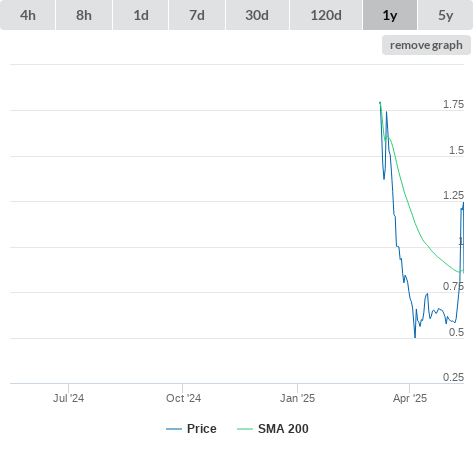The image size is (474, 455).
Task: Click the Jul '24 axis label
Action: pos(68,398)
